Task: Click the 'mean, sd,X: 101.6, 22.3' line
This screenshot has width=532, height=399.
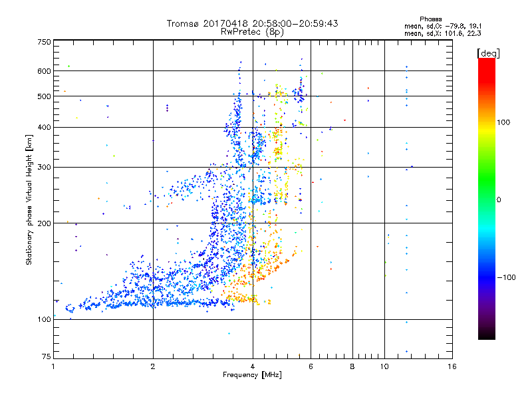Action: [443, 33]
